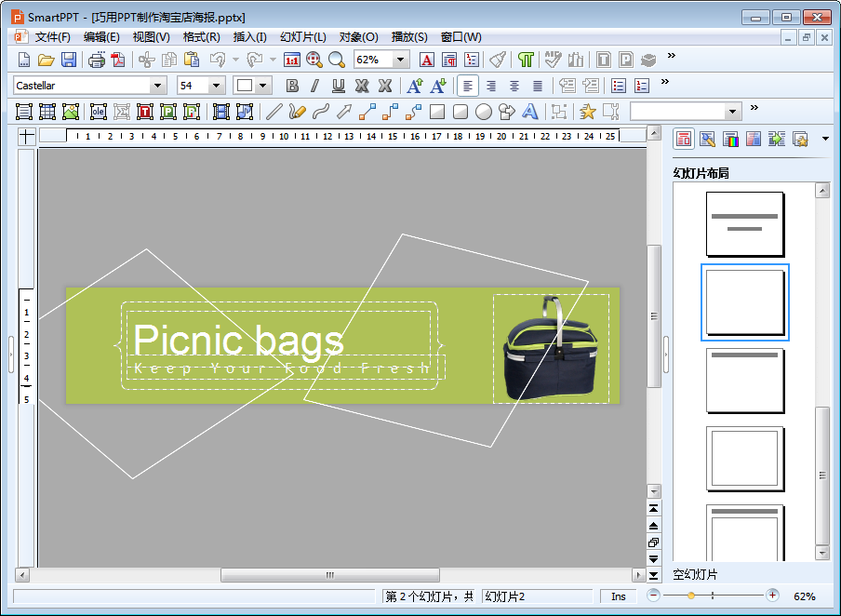Run spell check using the ABC checkmark icon

(553, 60)
